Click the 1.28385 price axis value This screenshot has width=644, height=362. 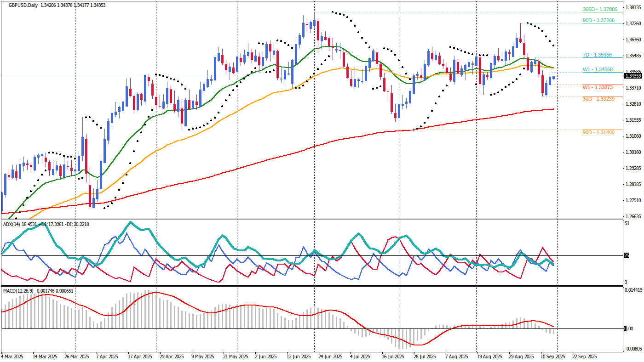633,184
